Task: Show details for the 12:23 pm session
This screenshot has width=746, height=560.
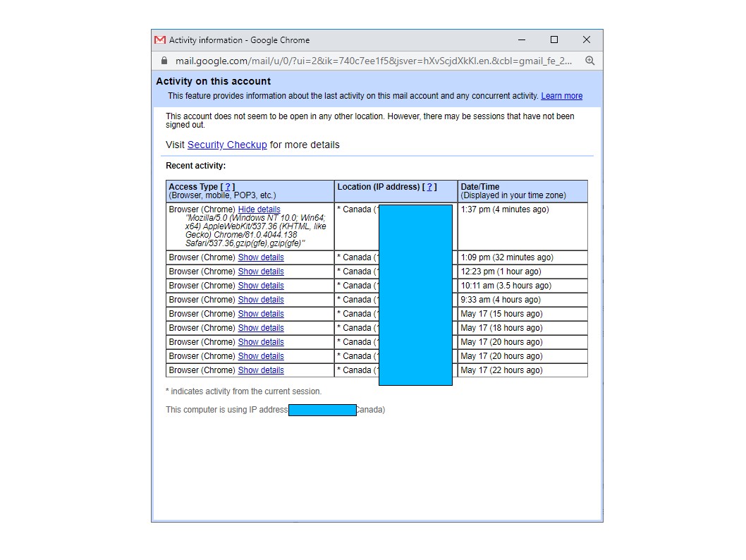Action: pos(261,272)
